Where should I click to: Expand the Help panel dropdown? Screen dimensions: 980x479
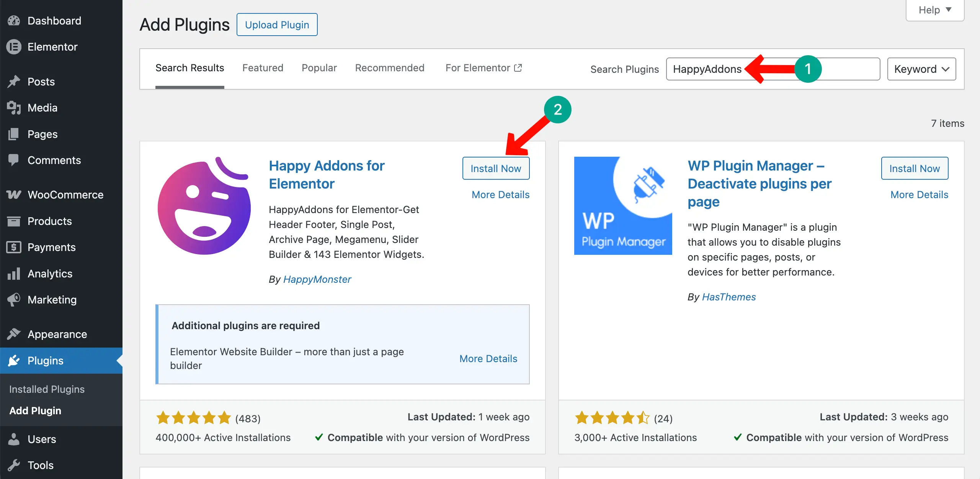(x=935, y=10)
